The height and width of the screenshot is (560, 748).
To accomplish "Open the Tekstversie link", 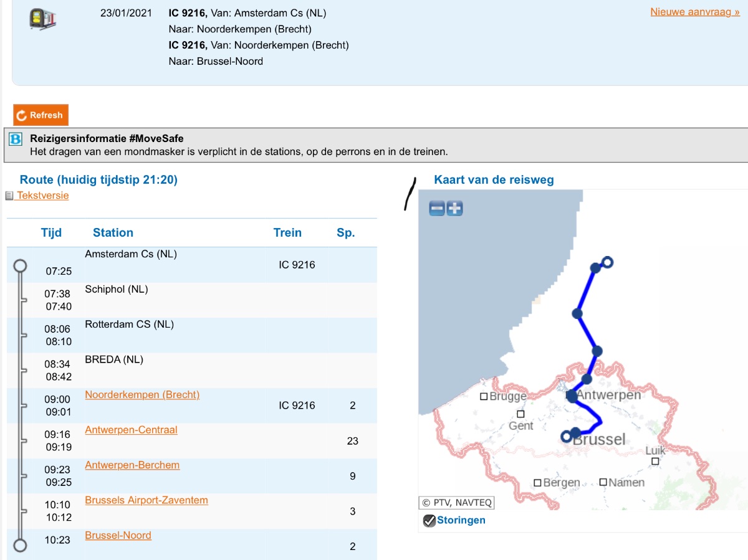I will (x=42, y=196).
